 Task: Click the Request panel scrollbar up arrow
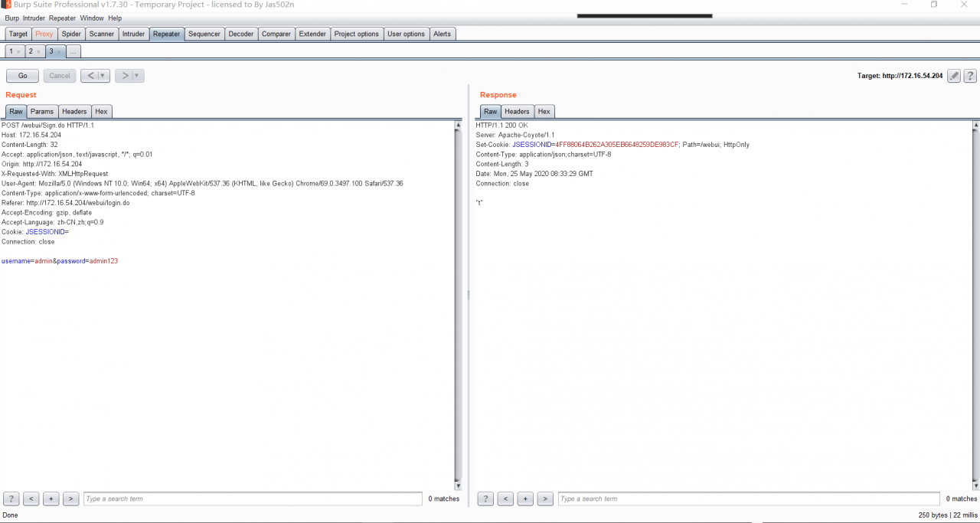click(x=459, y=125)
